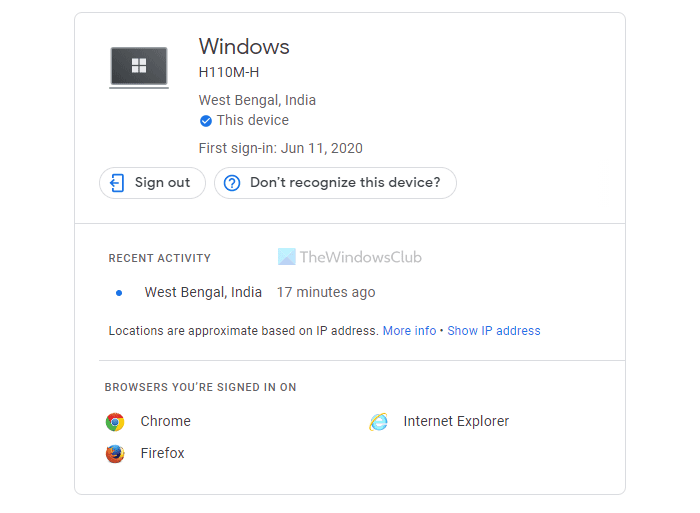This screenshot has width=700, height=513.
Task: Click the Don't recognize this device button
Action: click(335, 183)
